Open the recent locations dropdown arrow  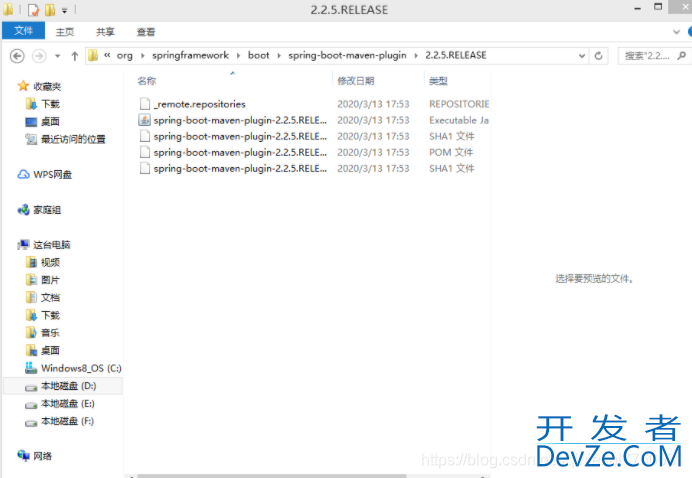click(x=57, y=56)
